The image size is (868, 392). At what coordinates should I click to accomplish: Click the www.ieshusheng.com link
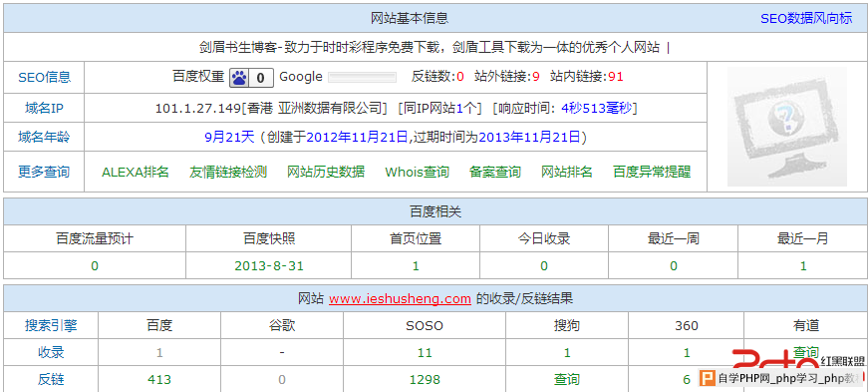click(400, 299)
